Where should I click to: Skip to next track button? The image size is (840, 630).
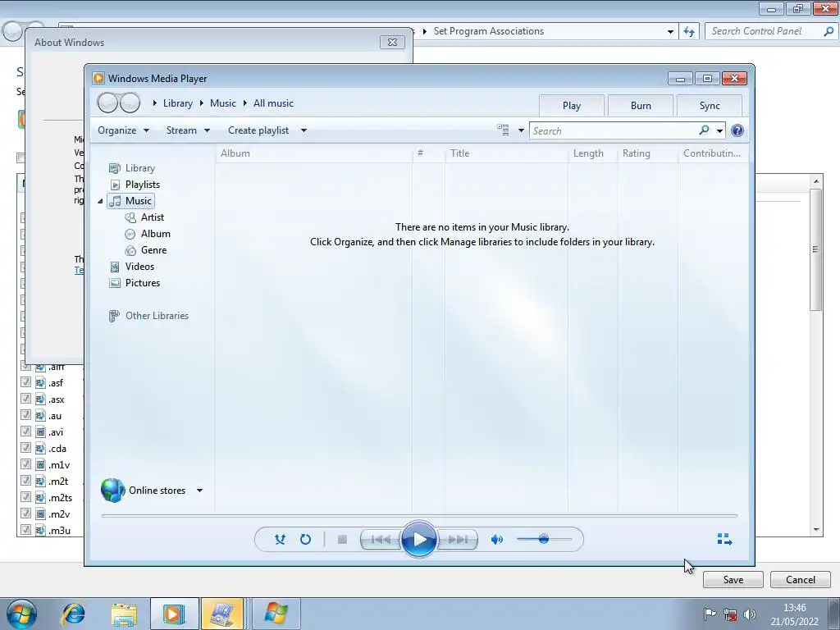(x=457, y=540)
